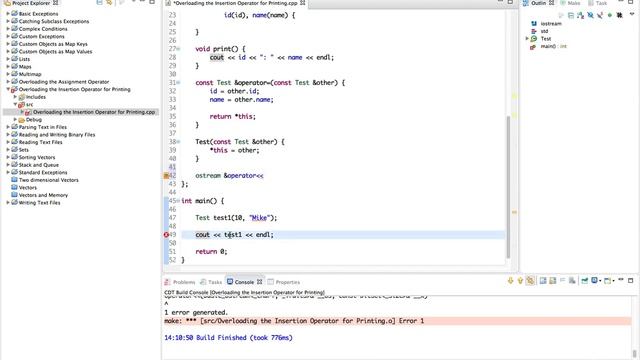The height and width of the screenshot is (360, 640).
Task: Switch to the Tasks tab in bottom panel
Action: [211, 282]
